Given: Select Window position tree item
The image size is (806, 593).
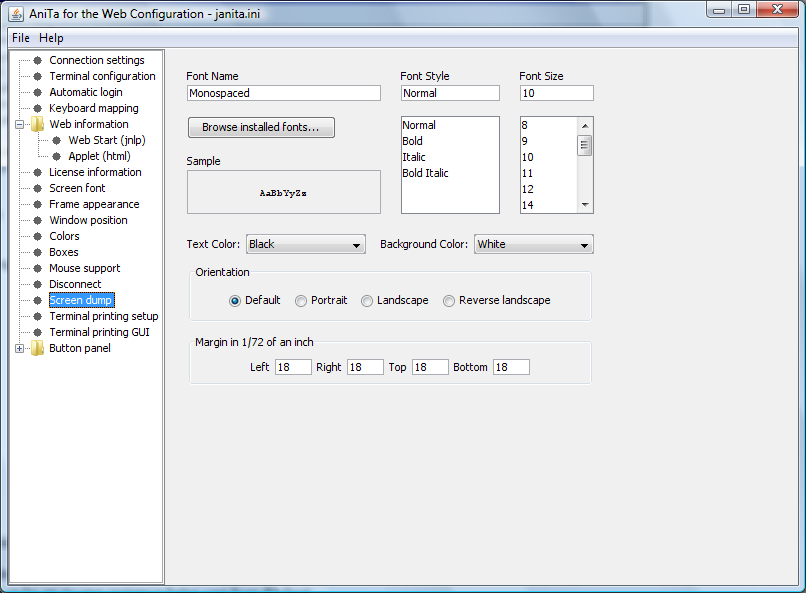Looking at the screenshot, I should pyautogui.click(x=88, y=220).
